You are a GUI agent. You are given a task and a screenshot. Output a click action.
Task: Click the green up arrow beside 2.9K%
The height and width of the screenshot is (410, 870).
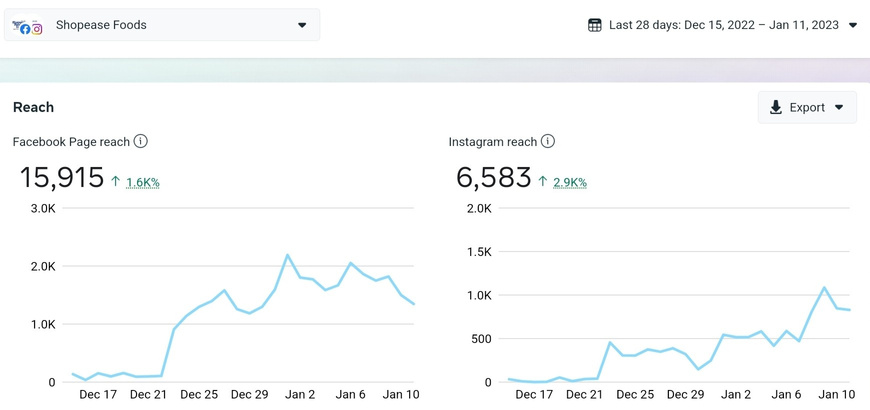coord(543,181)
